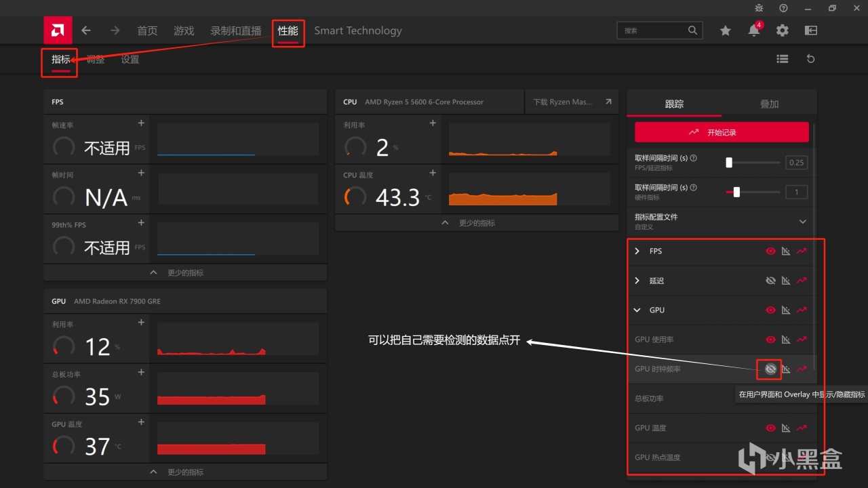The width and height of the screenshot is (868, 488).
Task: Click the external link arrow beside 下载 Ryzen Mas...
Action: click(608, 102)
